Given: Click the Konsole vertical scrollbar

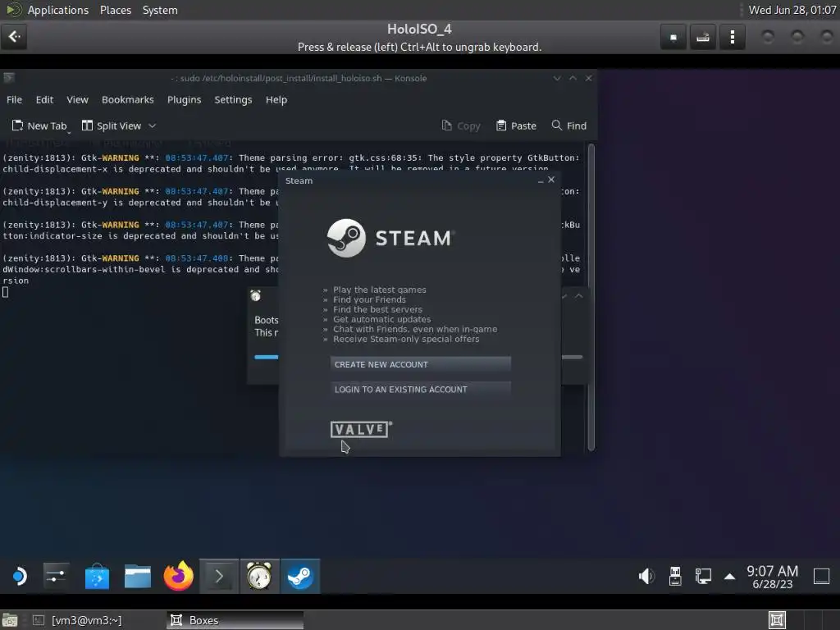Looking at the screenshot, I should [591, 297].
